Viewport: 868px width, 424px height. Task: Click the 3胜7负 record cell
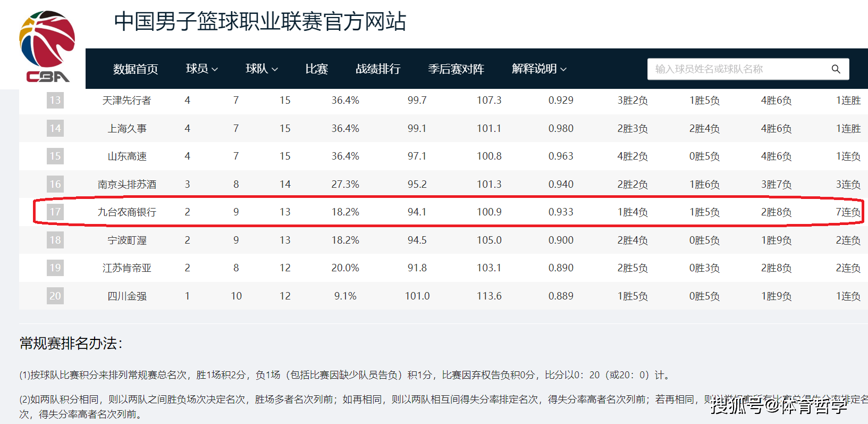[776, 185]
